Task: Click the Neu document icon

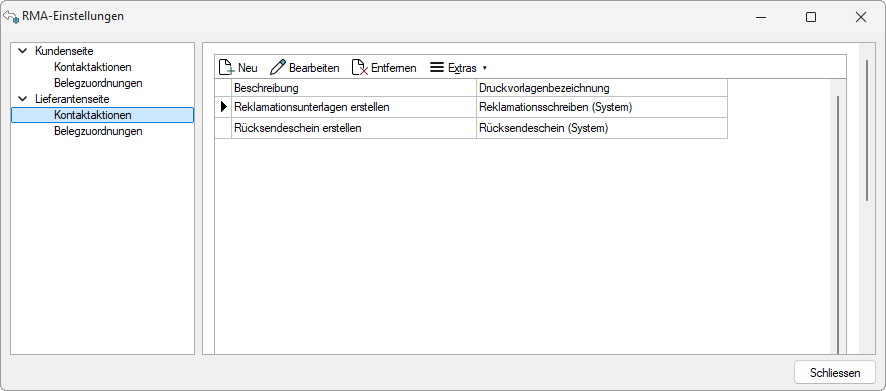Action: pyautogui.click(x=226, y=68)
